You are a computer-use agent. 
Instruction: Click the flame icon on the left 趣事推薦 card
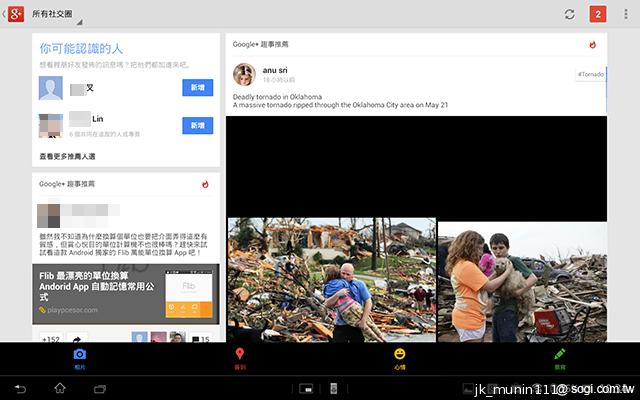point(205,184)
